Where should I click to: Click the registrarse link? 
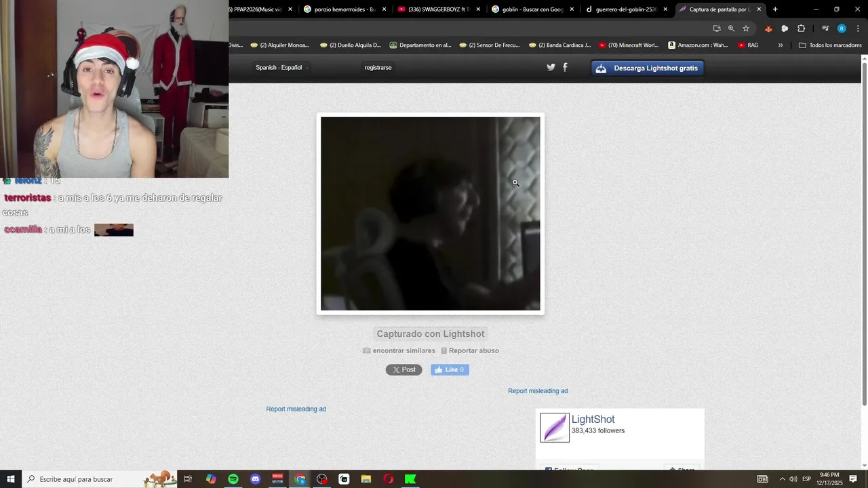pos(378,67)
